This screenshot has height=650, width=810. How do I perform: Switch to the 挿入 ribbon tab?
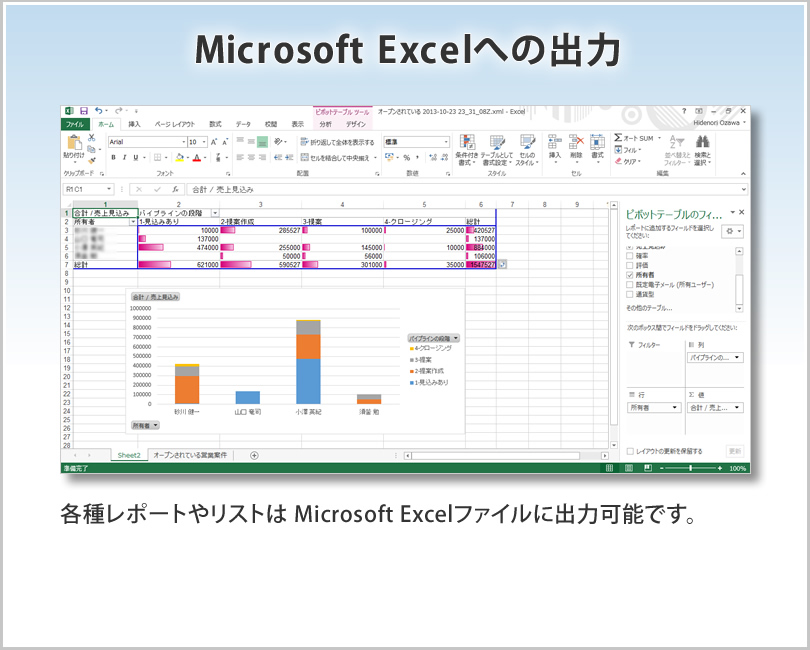(x=134, y=124)
